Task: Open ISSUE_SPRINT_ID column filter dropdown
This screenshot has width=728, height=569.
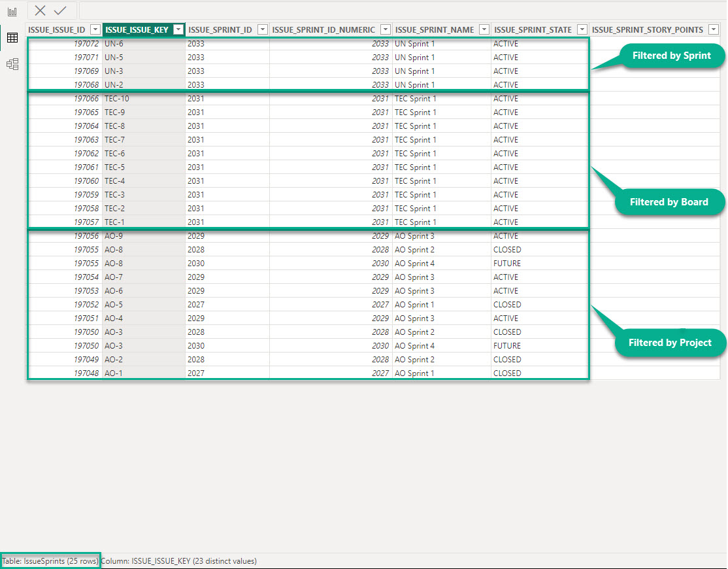Action: 262,29
